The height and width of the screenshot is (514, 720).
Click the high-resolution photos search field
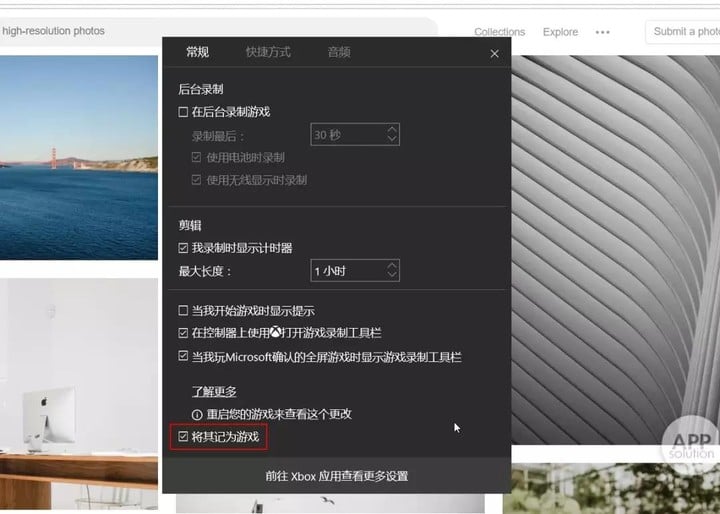pos(218,31)
